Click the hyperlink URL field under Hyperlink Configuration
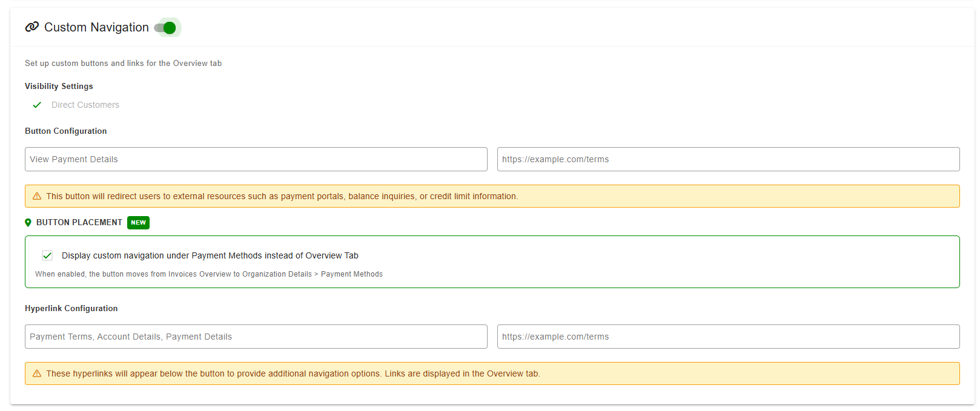 click(x=729, y=337)
